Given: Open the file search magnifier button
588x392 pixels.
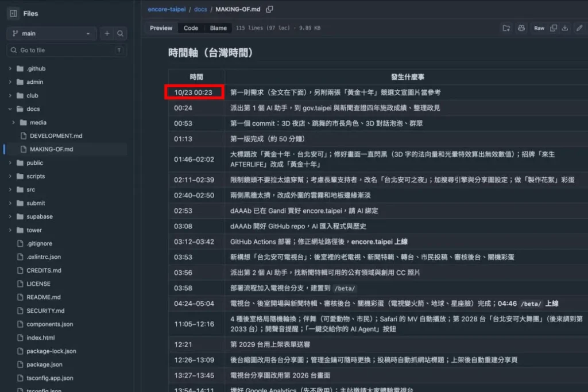Looking at the screenshot, I should 120,33.
